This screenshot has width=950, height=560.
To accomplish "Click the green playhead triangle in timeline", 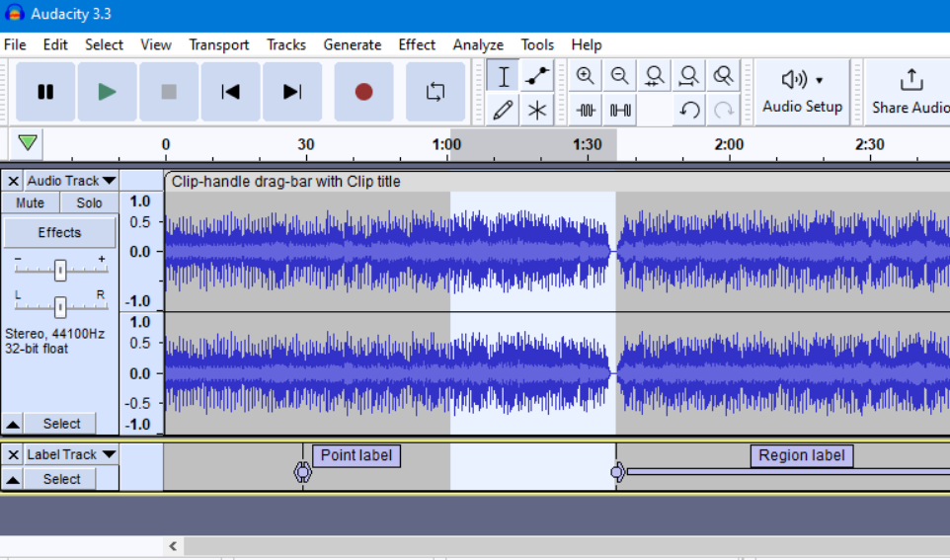I will (x=28, y=143).
